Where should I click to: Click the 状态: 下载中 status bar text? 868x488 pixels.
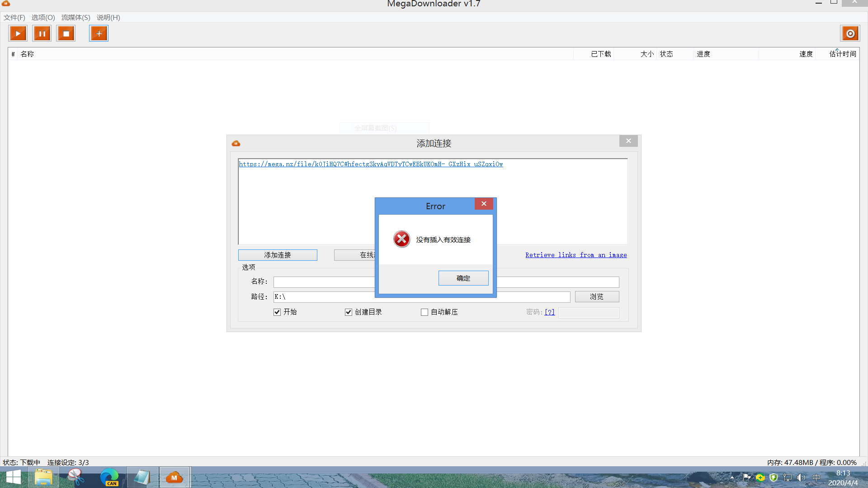point(22,462)
